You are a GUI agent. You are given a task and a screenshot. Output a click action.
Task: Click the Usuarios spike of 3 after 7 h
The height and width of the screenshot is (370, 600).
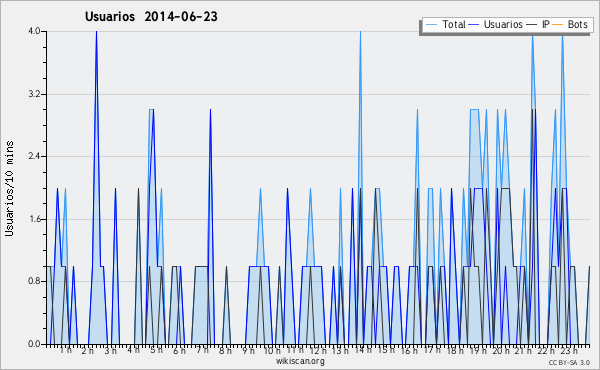pos(210,110)
